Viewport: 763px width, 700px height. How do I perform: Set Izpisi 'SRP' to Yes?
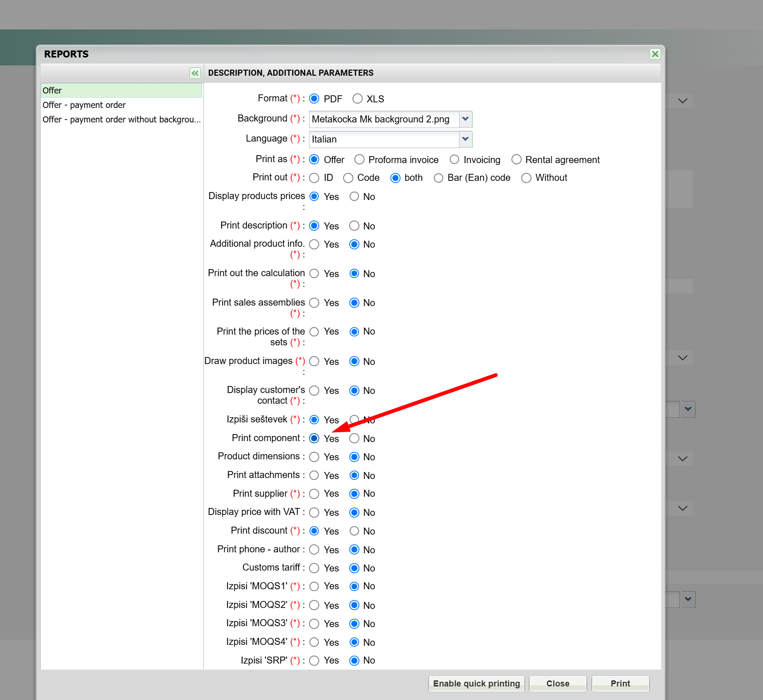[x=314, y=660]
